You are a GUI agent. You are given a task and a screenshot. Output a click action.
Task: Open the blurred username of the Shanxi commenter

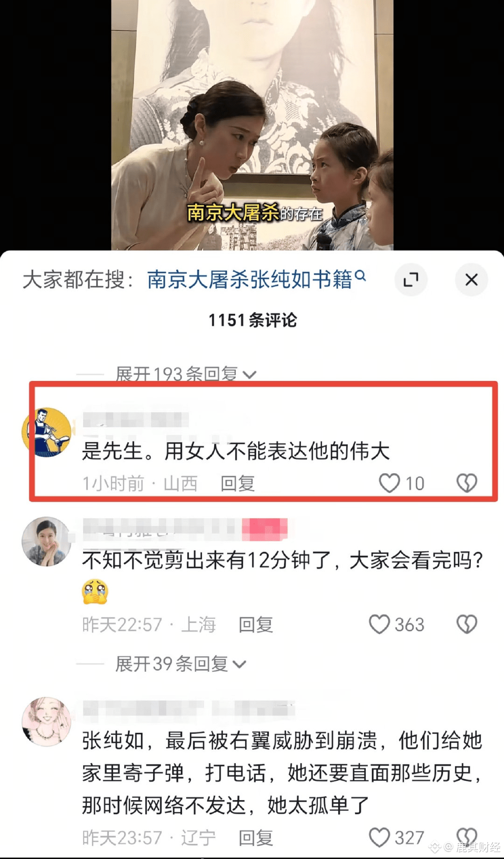135,419
